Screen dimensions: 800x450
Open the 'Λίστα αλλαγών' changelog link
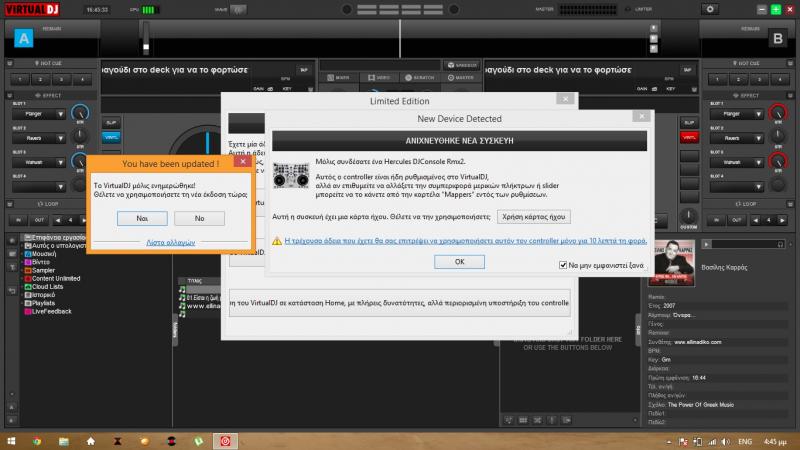point(169,242)
